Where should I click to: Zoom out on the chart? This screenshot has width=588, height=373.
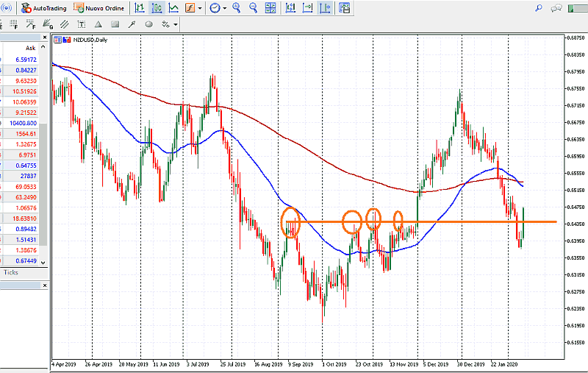pos(254,8)
